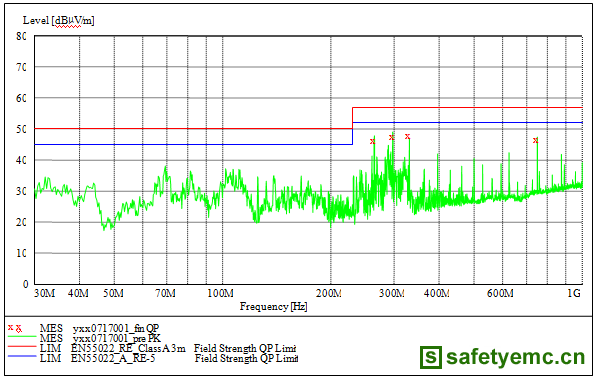Image resolution: width=596 pixels, height=380 pixels.
Task: Click the EN55022_A_RE-5 limit label
Action: point(113,358)
